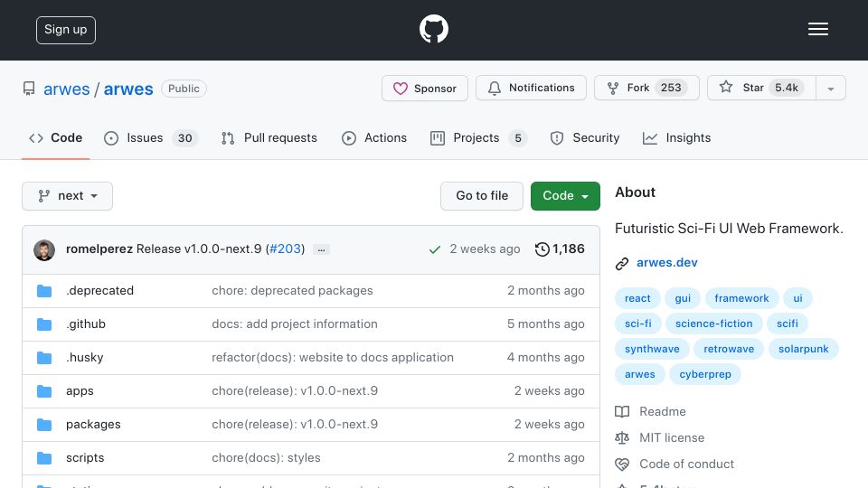868x488 pixels.
Task: Open 'refactor(docs): website to docs application' commit
Action: pos(333,358)
